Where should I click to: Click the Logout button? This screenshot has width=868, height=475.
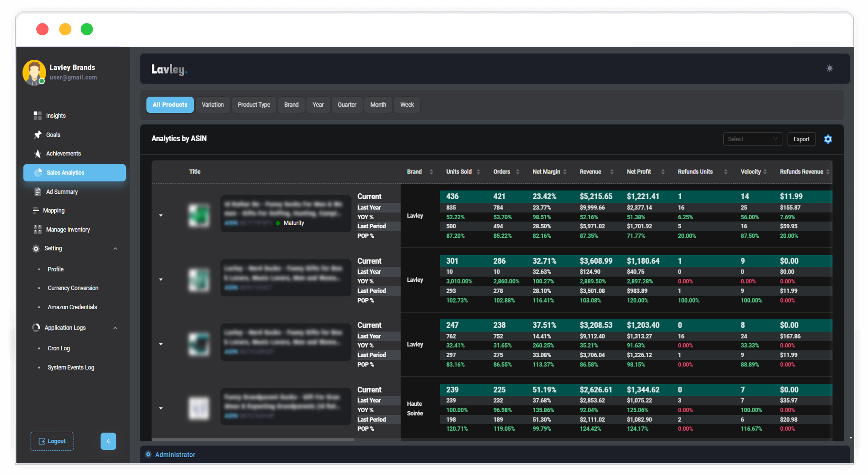[x=51, y=441]
